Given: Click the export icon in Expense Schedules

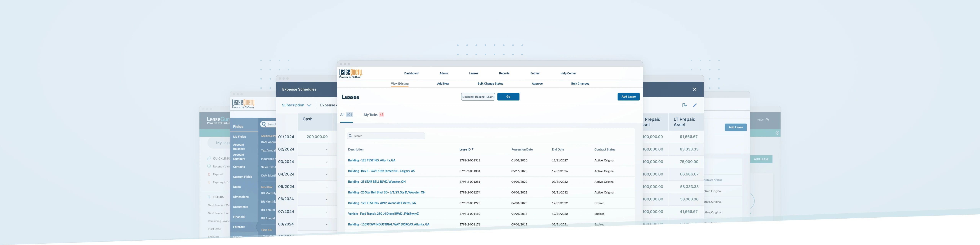Looking at the screenshot, I should [x=684, y=105].
